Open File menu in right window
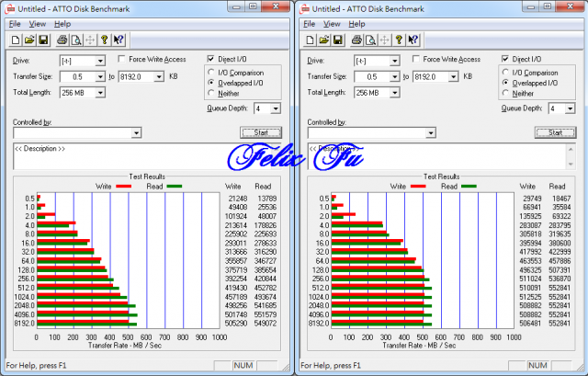The width and height of the screenshot is (588, 376). (x=309, y=24)
